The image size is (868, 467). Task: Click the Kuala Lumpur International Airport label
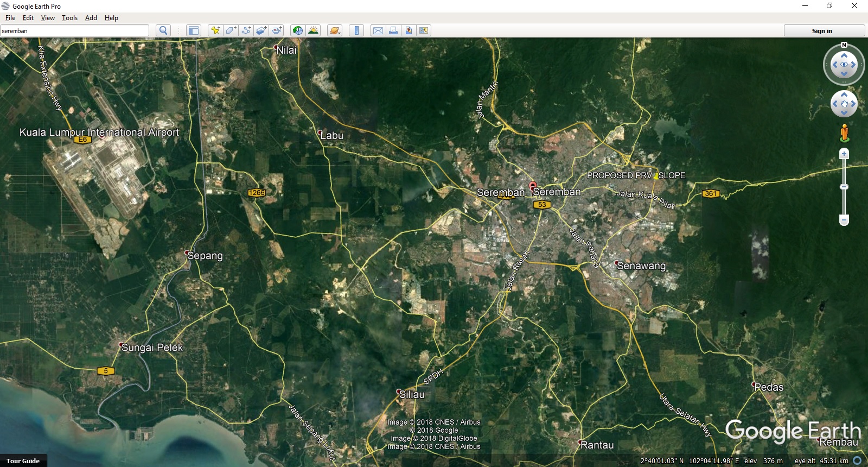99,132
